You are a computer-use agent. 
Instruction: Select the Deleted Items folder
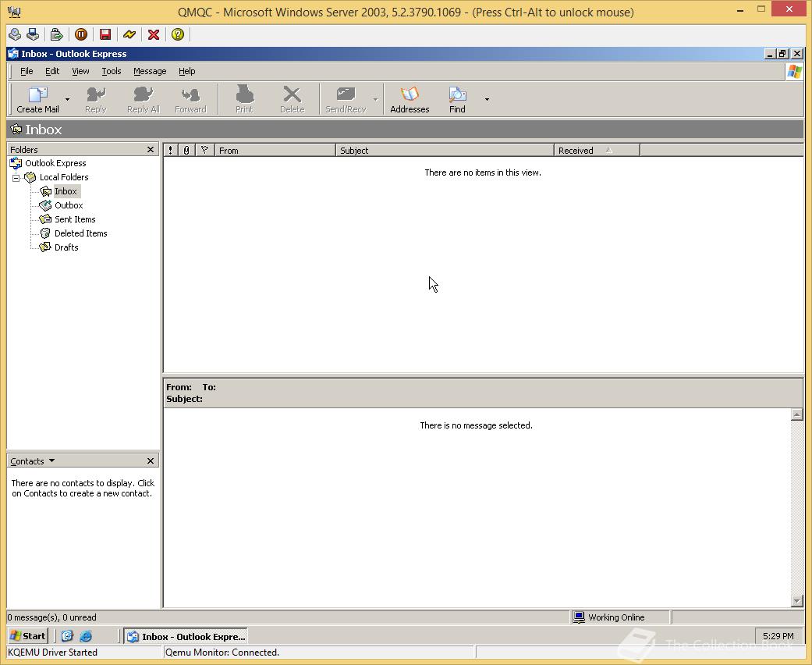81,233
